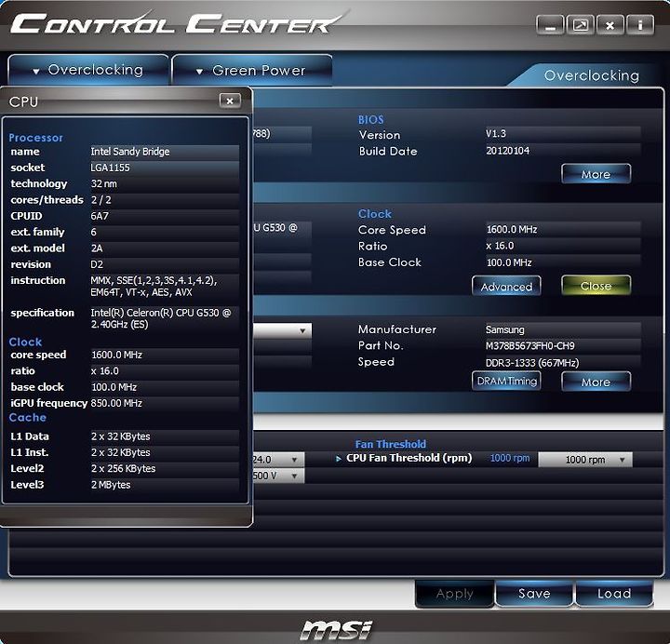Screen dimensions: 670x644
Task: Open the Green Power menu tab
Action: (x=252, y=70)
